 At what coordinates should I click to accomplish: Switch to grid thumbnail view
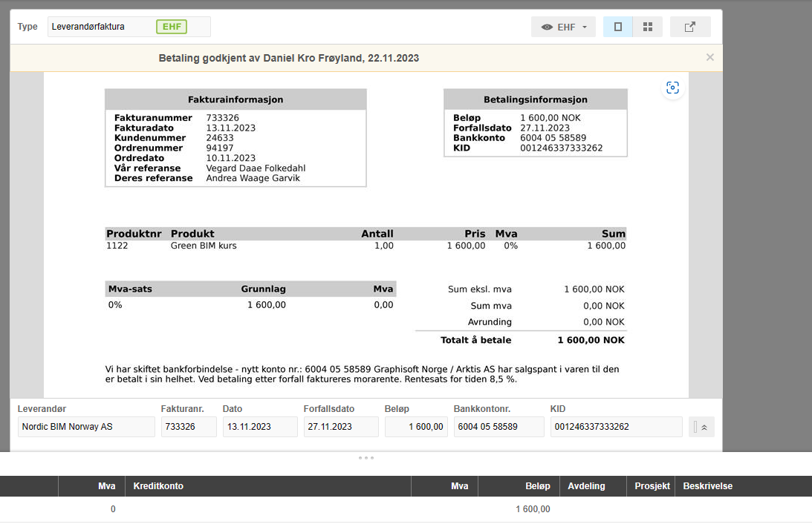pos(648,27)
